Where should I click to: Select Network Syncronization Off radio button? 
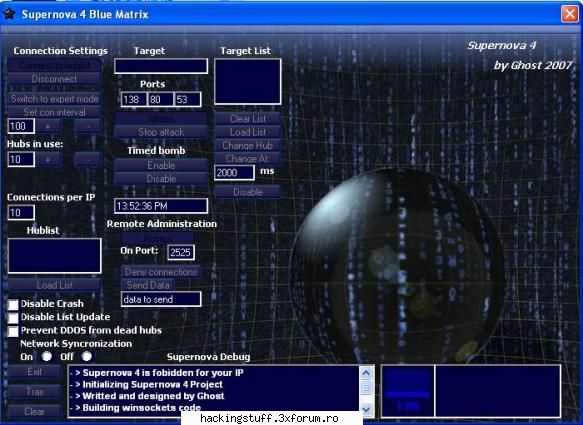[87, 356]
